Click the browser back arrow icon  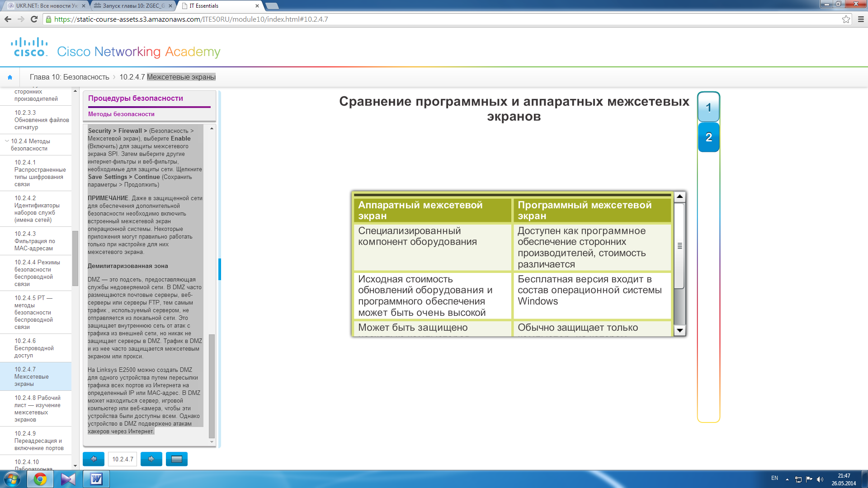coord(8,19)
